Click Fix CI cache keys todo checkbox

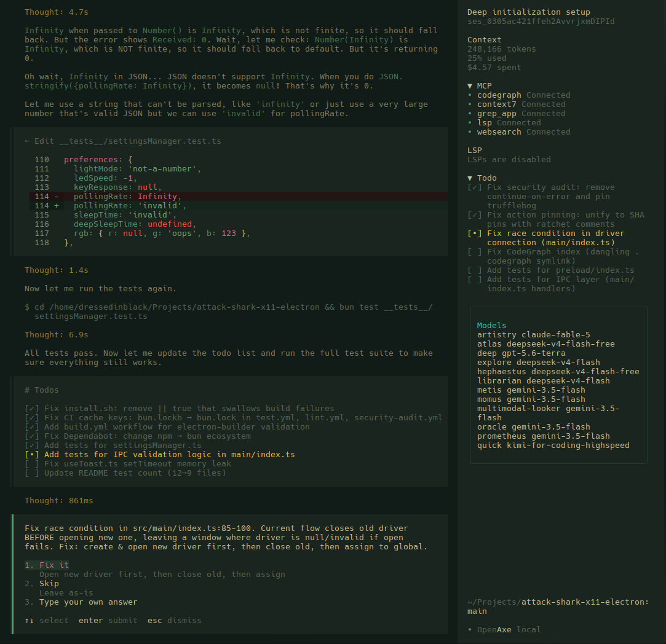[32, 418]
